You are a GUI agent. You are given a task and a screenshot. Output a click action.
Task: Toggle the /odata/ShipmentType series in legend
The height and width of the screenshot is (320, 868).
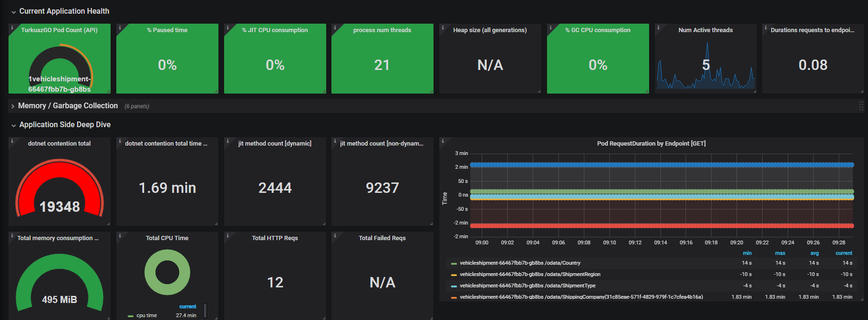point(528,285)
